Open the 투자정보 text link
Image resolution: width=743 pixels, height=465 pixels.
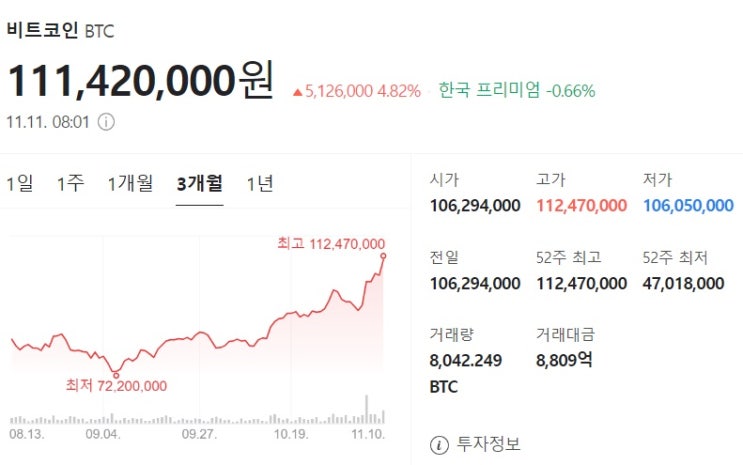(488, 444)
